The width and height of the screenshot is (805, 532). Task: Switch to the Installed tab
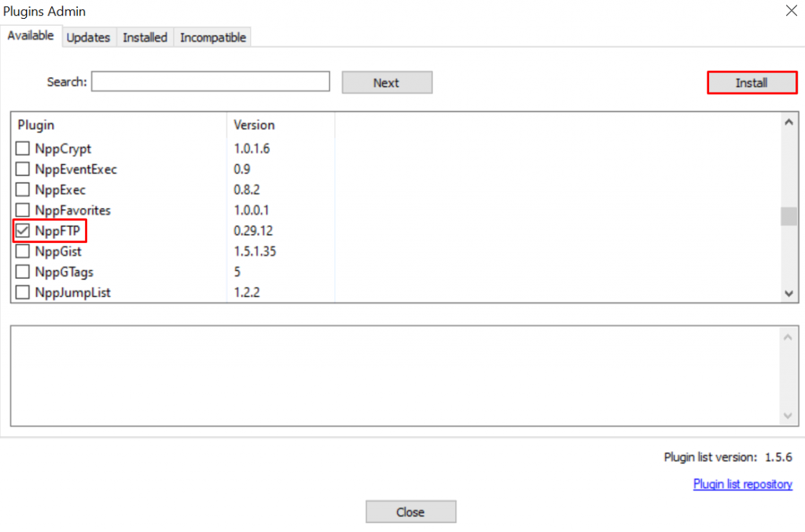[145, 38]
